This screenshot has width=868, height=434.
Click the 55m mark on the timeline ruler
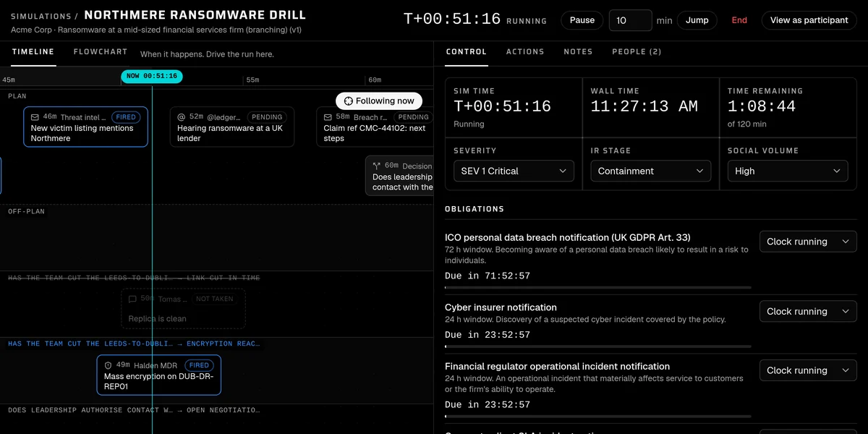tap(252, 80)
